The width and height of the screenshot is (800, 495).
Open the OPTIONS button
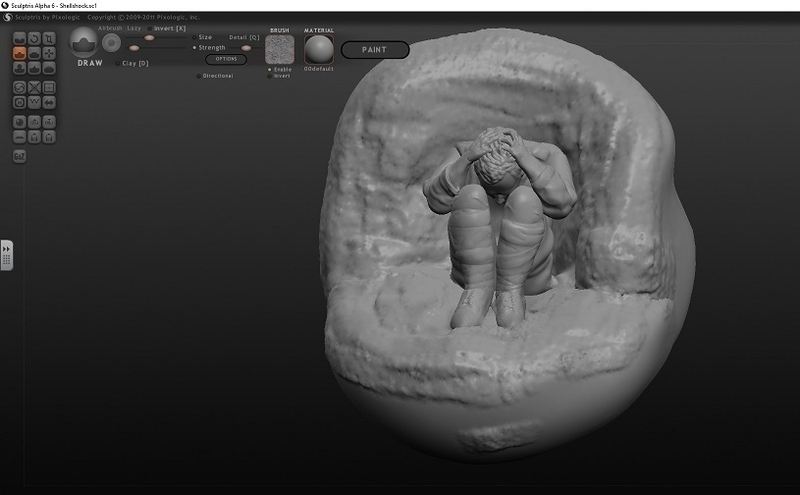point(226,59)
